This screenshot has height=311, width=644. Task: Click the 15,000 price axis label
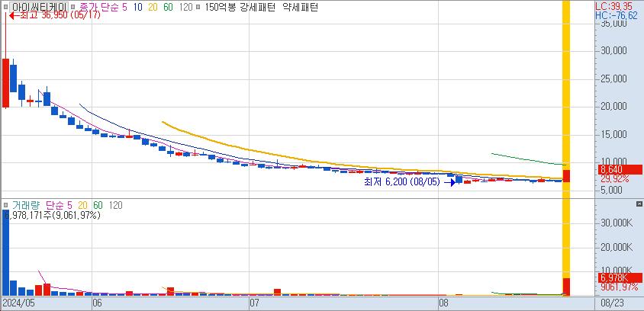[x=614, y=134]
